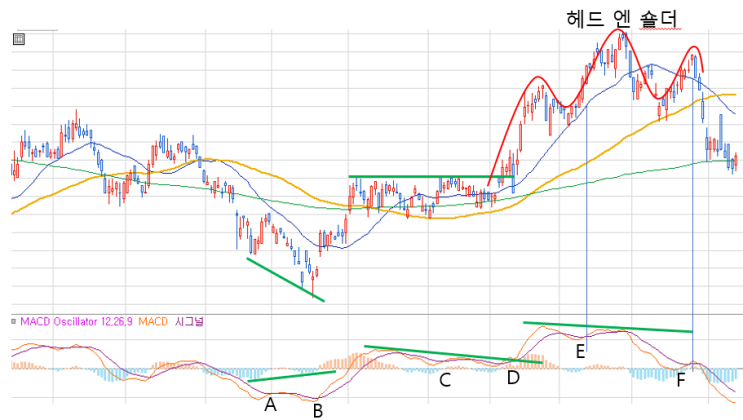Click the small square icon before MACD Oscillator
Screen dimensions: 743x420
[x=13, y=321]
